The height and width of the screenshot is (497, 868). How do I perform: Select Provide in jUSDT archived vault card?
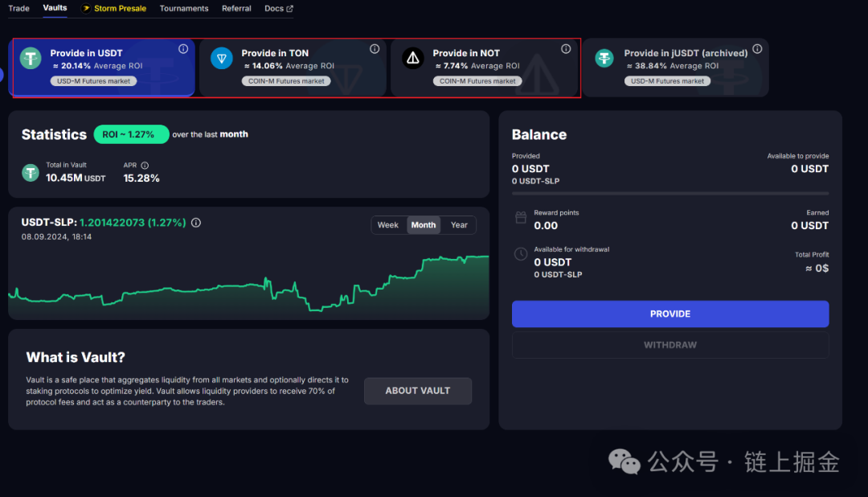pos(675,68)
